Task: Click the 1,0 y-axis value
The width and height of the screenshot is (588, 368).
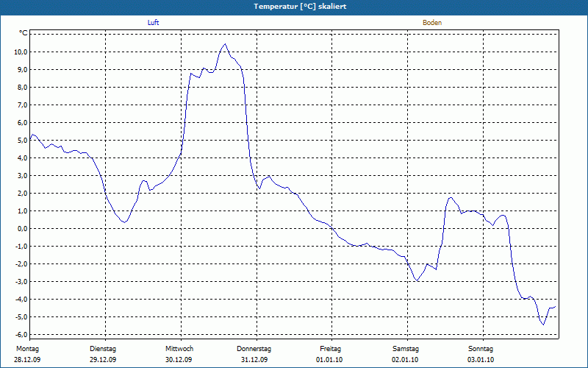Action: [22, 210]
